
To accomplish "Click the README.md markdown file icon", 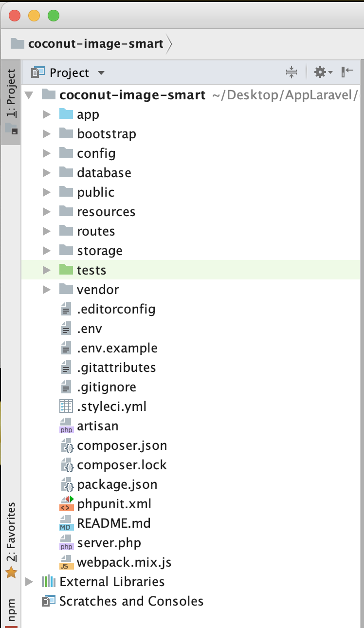I will [x=66, y=523].
